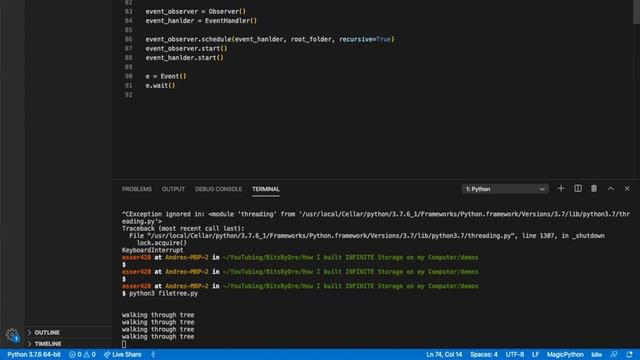Click 'e = Event()' code line
Screen dimensions: 640x360
(166, 76)
